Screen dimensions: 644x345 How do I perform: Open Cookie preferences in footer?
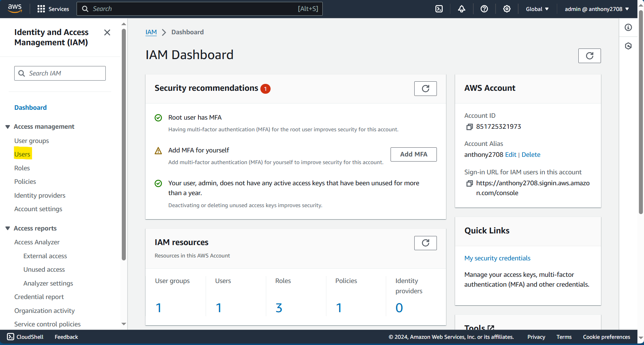point(606,337)
